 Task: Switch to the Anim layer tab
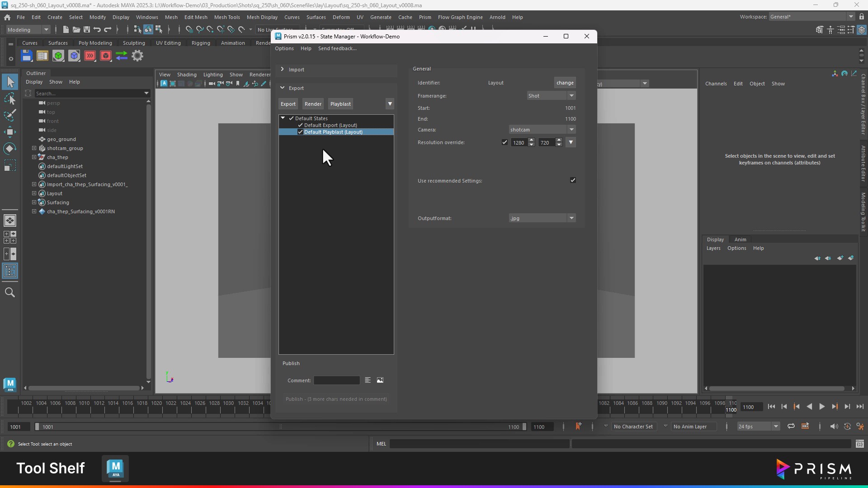click(740, 239)
